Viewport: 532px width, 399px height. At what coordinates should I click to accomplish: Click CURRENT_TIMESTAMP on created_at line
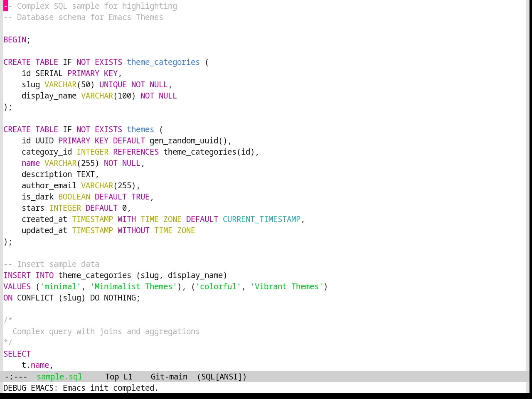point(261,219)
